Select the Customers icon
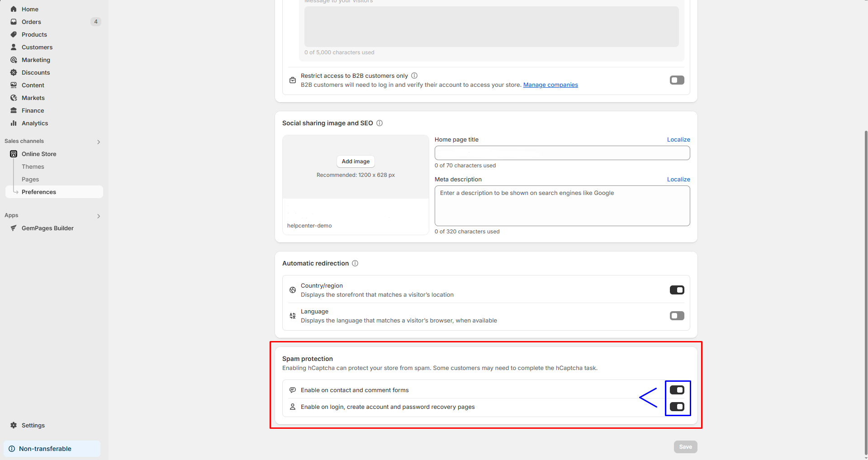Screen dimensions: 868x460 coord(14,47)
